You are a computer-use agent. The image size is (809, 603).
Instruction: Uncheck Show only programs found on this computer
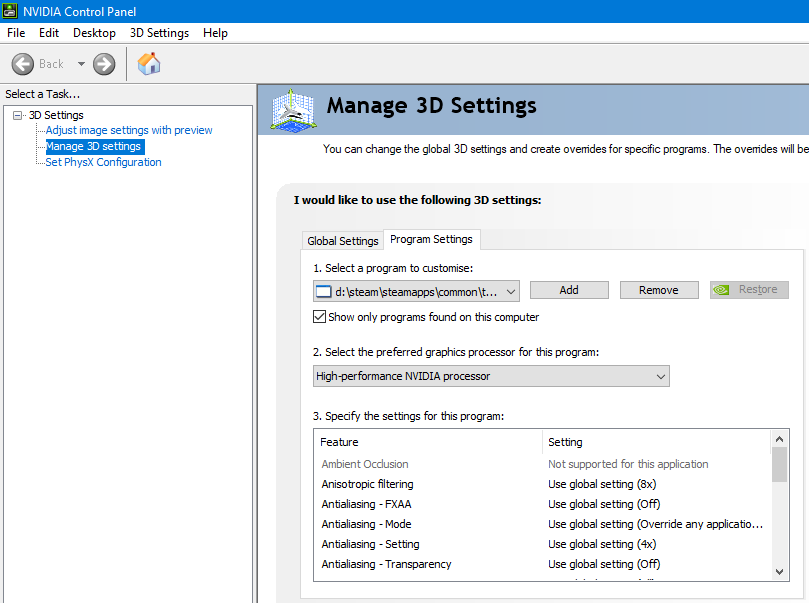tap(320, 317)
